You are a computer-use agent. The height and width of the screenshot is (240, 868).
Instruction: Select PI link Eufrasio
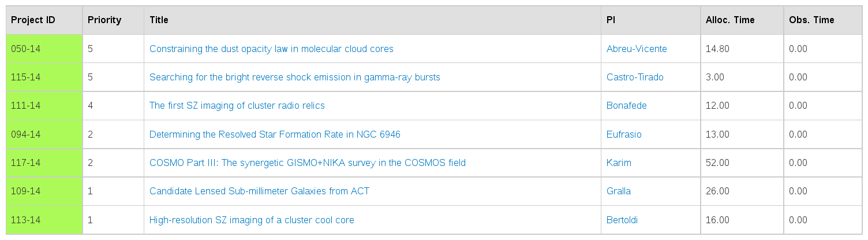[624, 134]
